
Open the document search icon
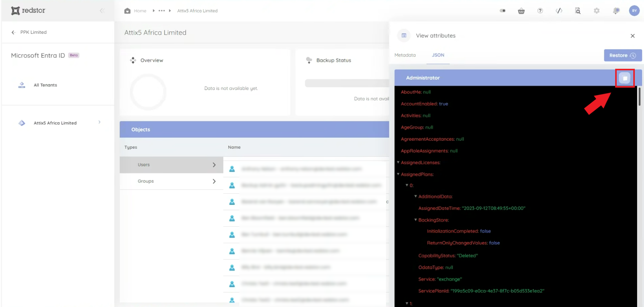pyautogui.click(x=578, y=11)
